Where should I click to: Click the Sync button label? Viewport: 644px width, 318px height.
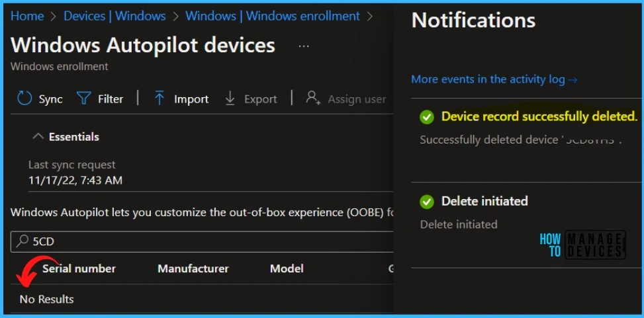coord(50,99)
